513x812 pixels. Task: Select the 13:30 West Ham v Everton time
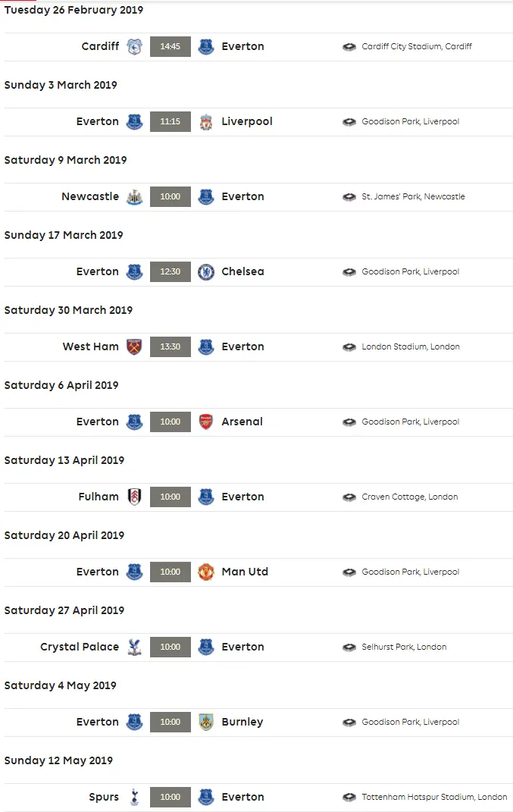(170, 346)
